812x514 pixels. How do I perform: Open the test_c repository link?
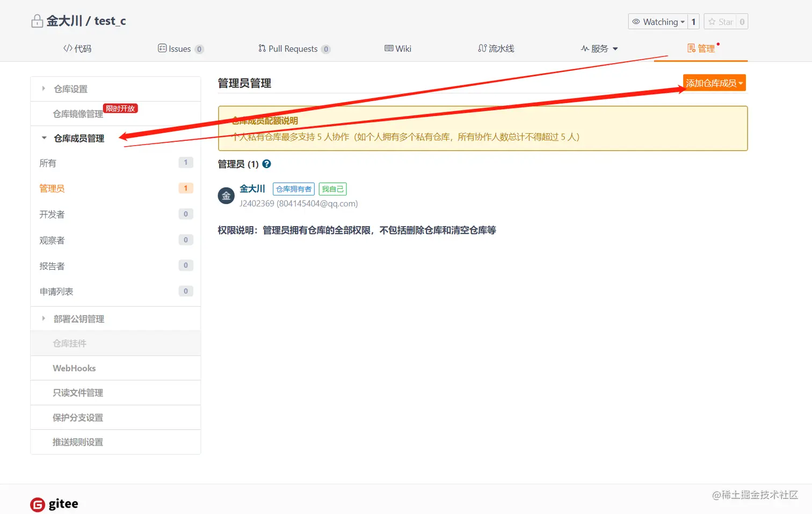point(110,21)
